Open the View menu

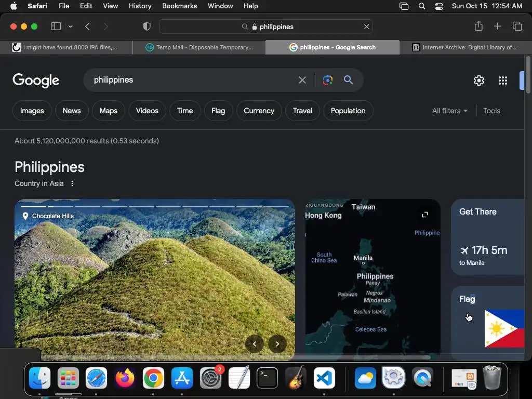(x=110, y=6)
